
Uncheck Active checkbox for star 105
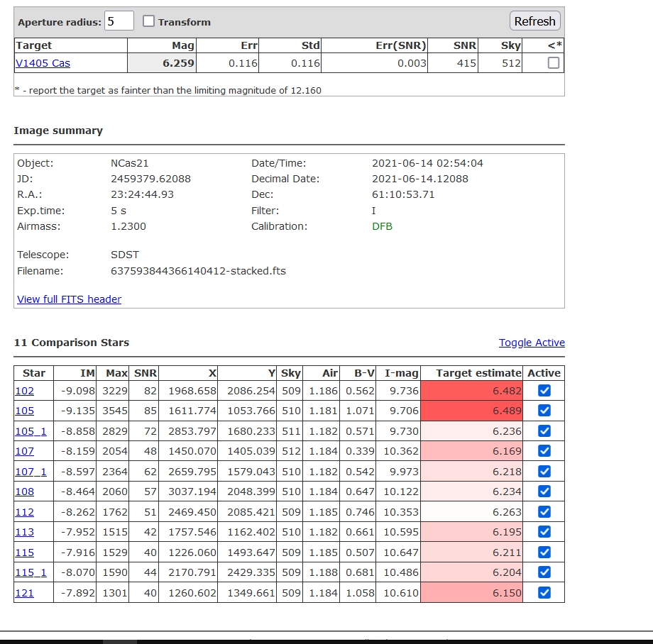[544, 411]
